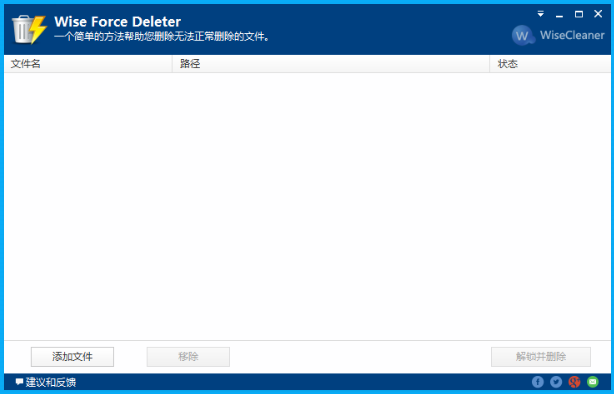Sort by the 文件名 column header
This screenshot has width=614, height=394.
click(x=88, y=64)
